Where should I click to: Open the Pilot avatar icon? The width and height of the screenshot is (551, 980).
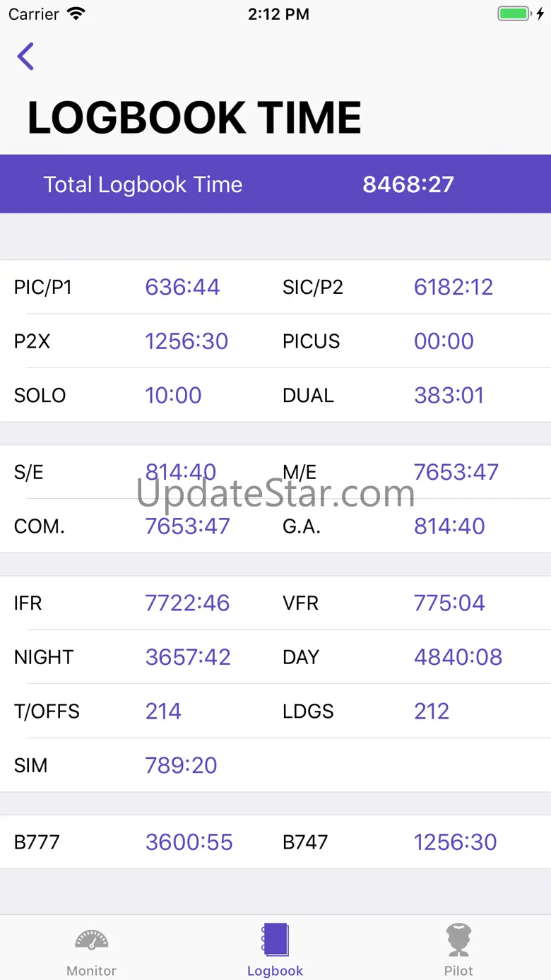(458, 940)
